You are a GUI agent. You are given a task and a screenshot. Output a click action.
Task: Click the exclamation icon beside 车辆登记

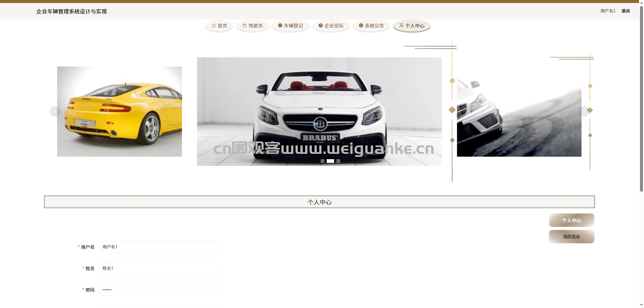pos(280,25)
